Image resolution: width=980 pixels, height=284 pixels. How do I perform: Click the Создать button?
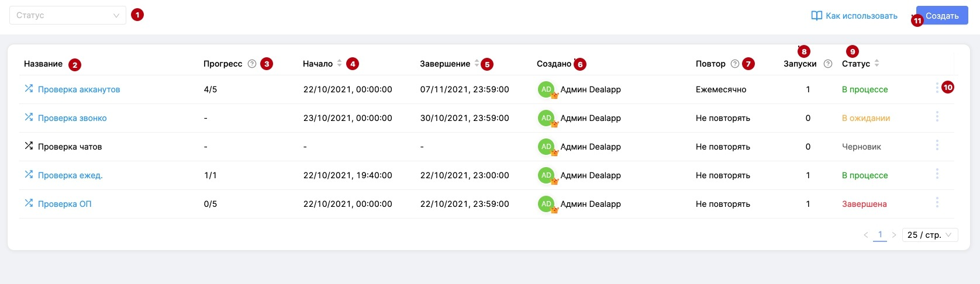[x=942, y=16]
